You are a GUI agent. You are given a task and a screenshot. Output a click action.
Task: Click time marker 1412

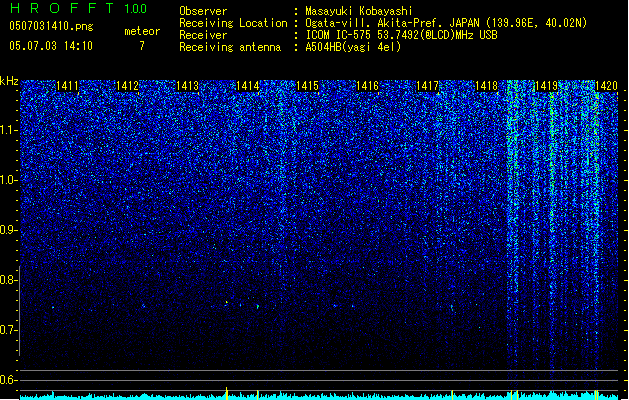coord(128,86)
